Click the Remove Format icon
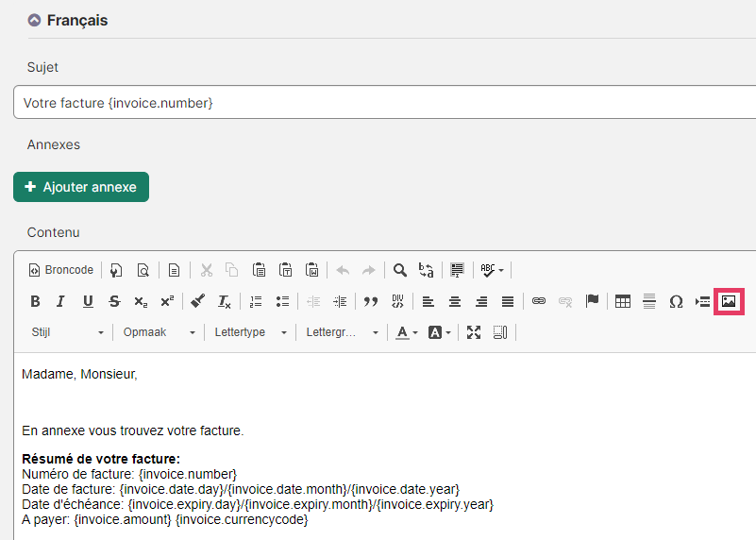The width and height of the screenshot is (756, 540). (225, 301)
